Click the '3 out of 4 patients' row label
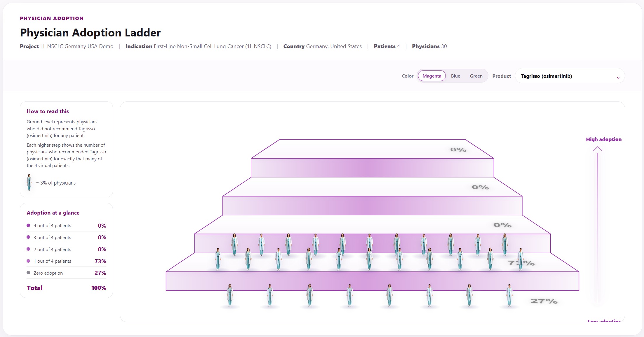Viewport: 644px width, 337px height. tap(52, 237)
